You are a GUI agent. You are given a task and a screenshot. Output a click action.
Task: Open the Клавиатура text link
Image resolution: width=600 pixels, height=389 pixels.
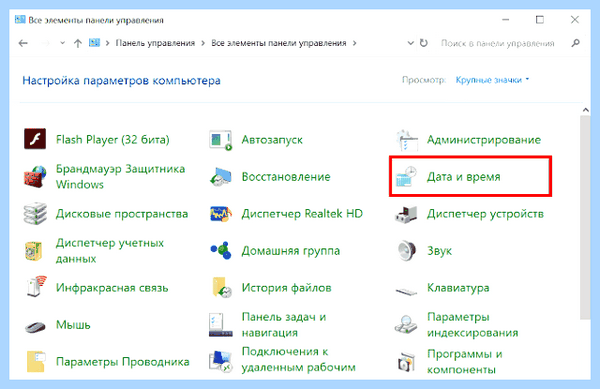click(458, 288)
